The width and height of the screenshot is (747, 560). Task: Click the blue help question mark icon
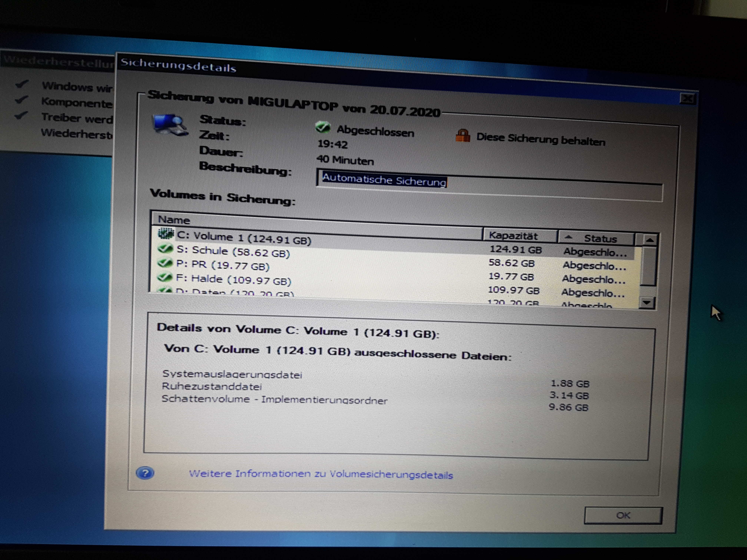coord(145,473)
